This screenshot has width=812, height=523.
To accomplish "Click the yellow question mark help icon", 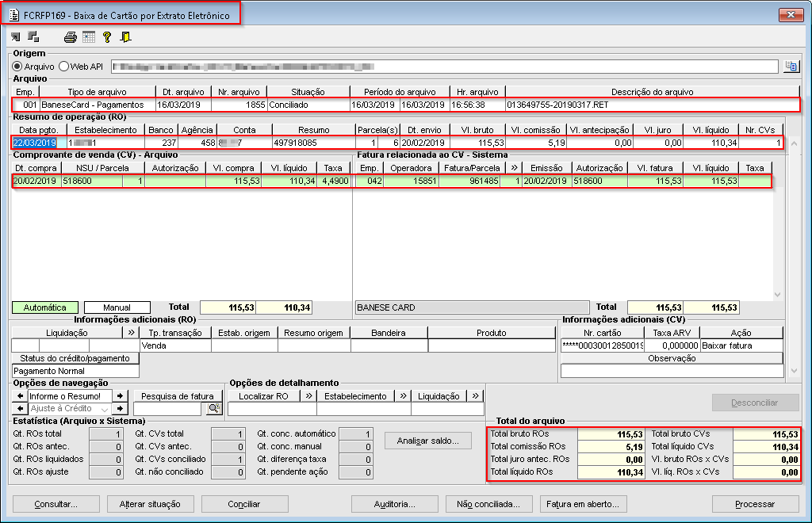I will [107, 37].
